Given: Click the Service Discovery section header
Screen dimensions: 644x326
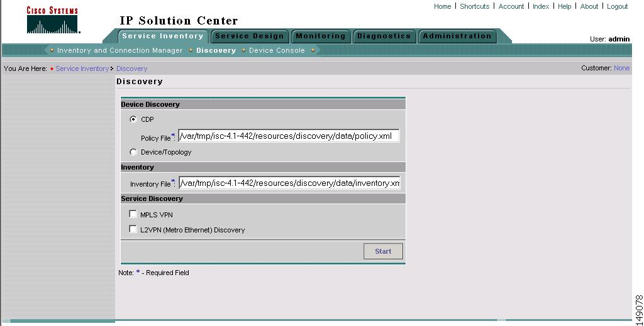Looking at the screenshot, I should click(263, 198).
